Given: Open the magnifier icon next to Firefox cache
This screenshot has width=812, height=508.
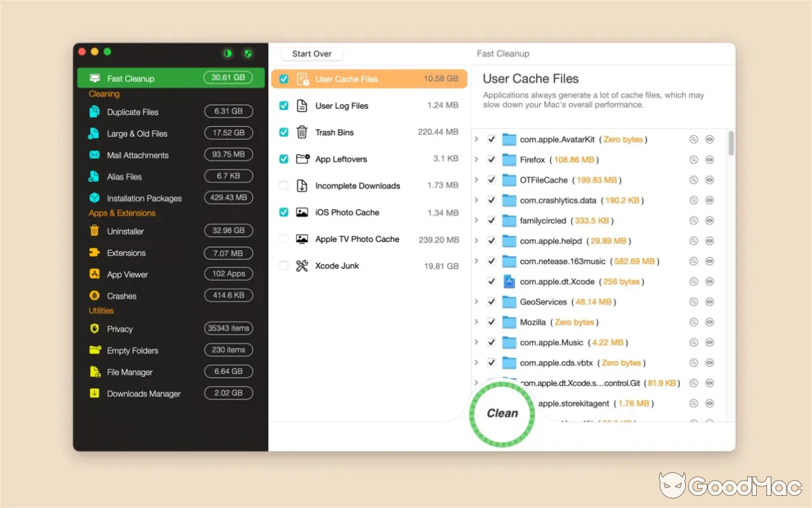Looking at the screenshot, I should click(693, 159).
